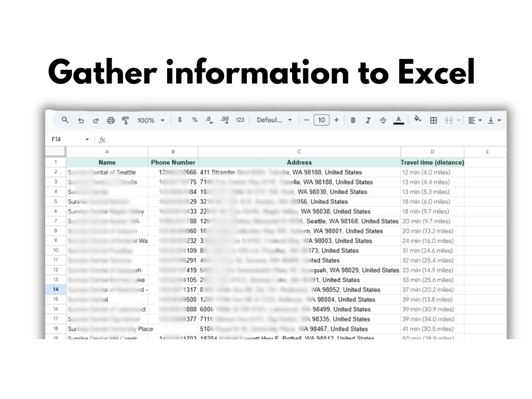
Task: Open the text color picker
Action: [398, 120]
